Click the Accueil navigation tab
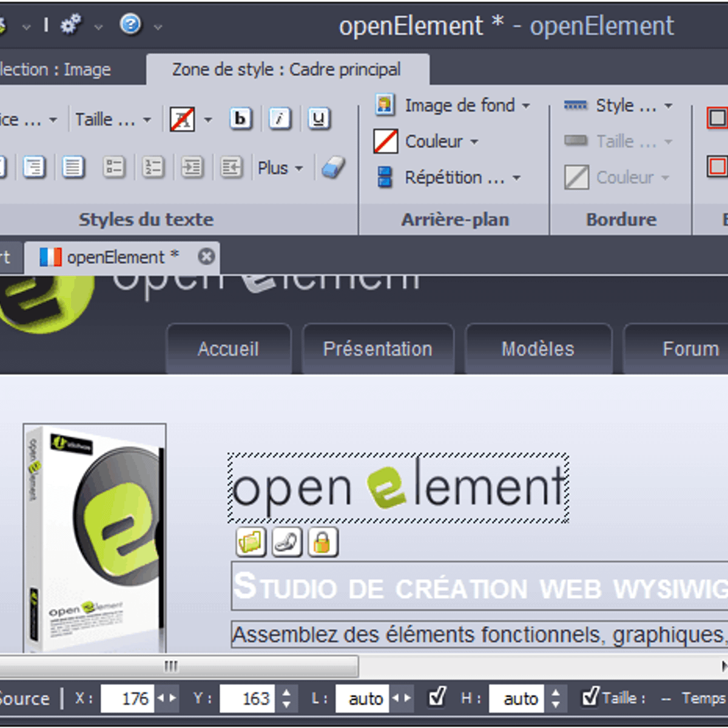Screen dimensions: 728x728 pyautogui.click(x=228, y=349)
